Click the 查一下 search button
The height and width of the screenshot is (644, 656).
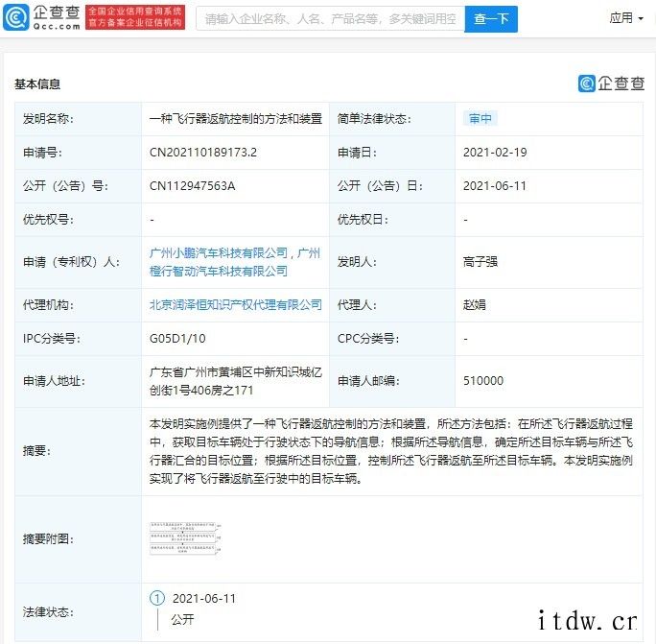(491, 19)
